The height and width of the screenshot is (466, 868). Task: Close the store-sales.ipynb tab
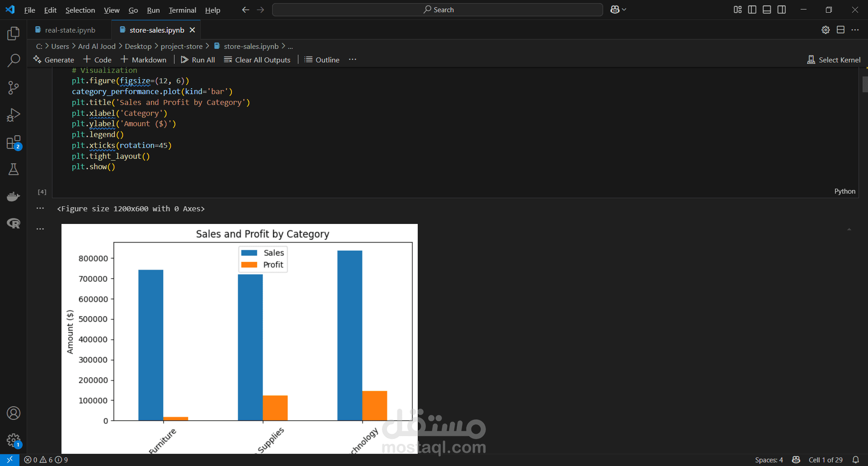click(x=193, y=30)
